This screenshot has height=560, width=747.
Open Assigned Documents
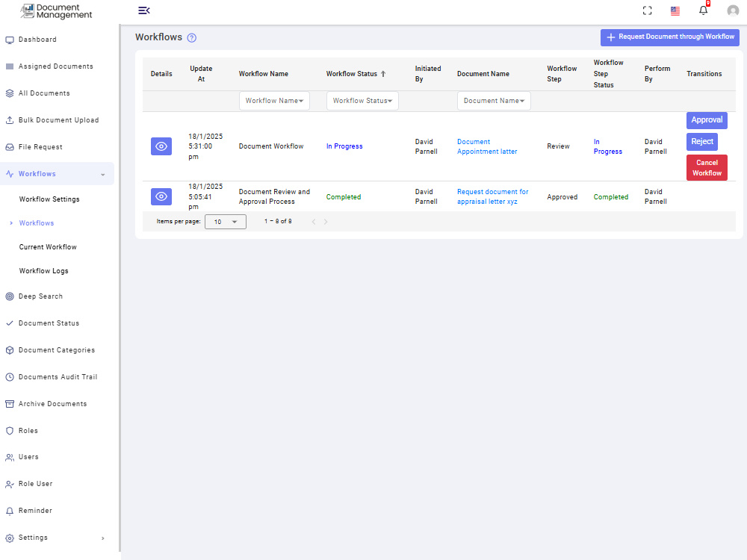(x=56, y=66)
